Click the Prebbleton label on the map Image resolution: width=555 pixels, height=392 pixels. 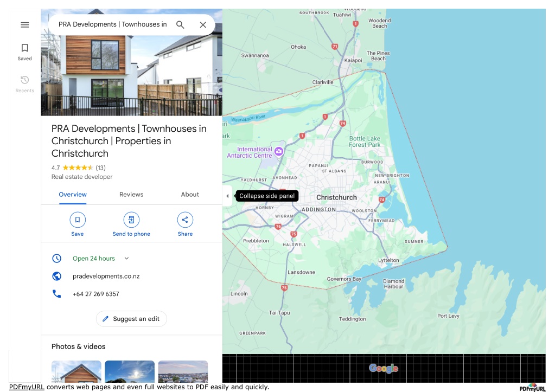(x=256, y=241)
